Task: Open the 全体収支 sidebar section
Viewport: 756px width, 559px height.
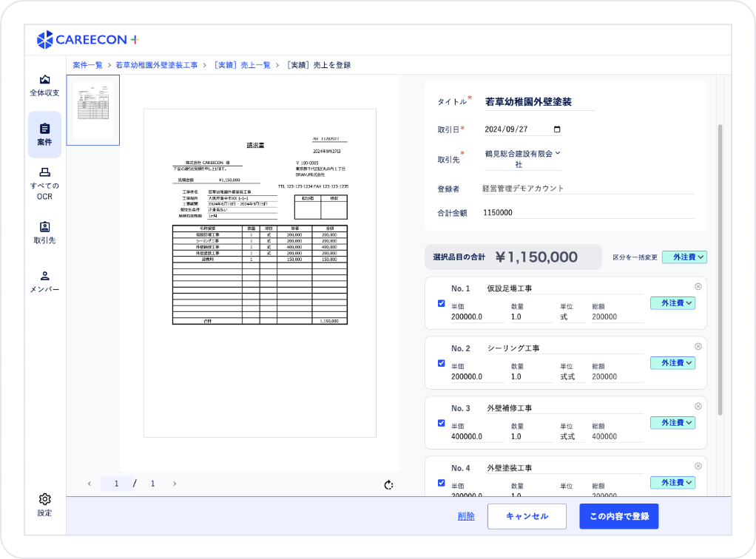Action: 44,86
